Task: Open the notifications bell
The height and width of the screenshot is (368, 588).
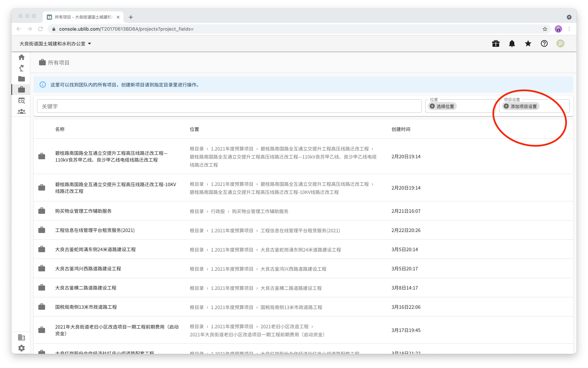Action: point(512,43)
